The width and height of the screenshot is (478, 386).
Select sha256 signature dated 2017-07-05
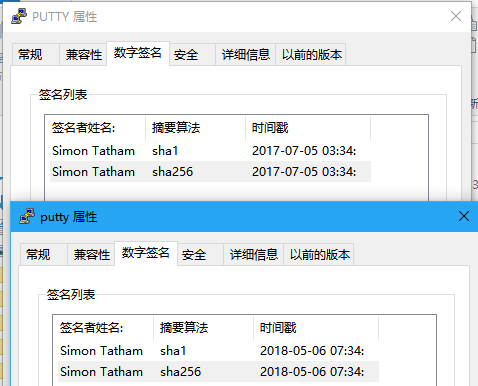click(210, 172)
